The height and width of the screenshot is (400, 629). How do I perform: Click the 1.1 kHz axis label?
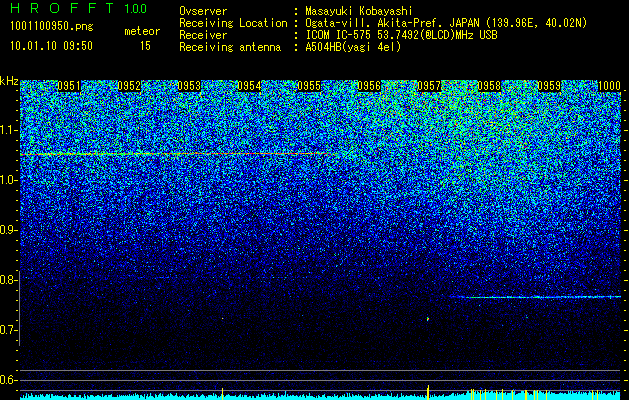pos(9,130)
